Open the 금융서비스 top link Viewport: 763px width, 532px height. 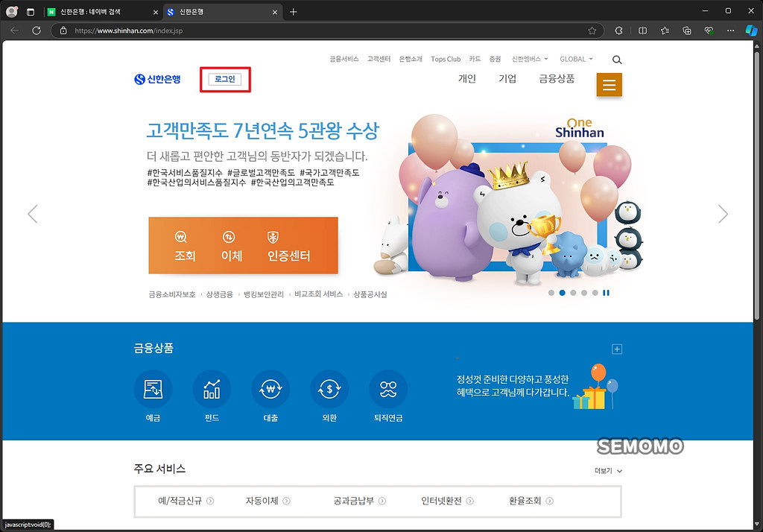344,59
